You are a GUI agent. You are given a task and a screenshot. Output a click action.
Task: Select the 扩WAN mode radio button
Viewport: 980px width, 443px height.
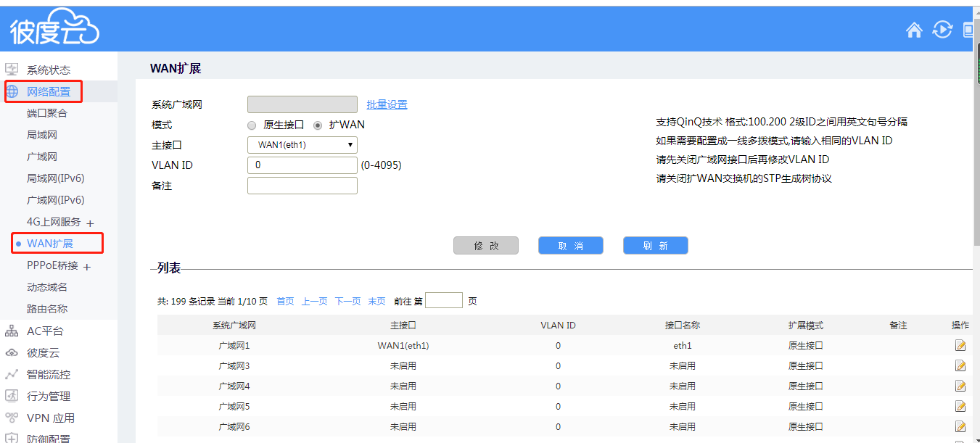coord(318,125)
